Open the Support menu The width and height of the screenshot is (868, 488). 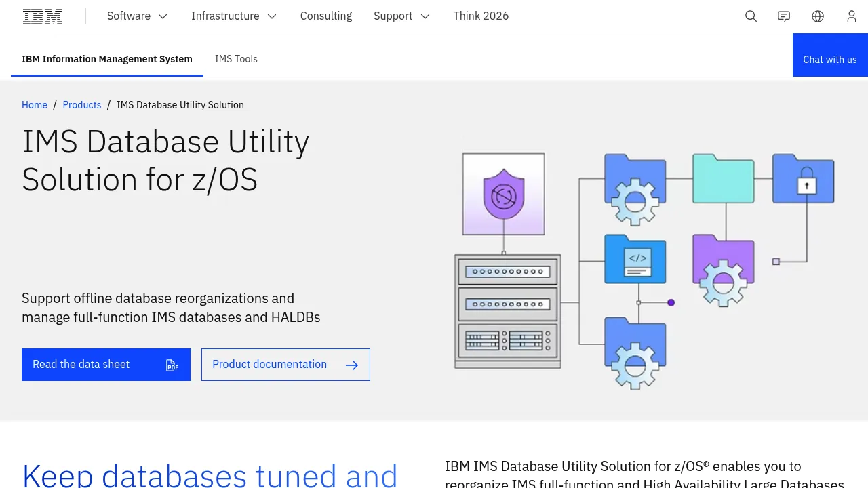(x=402, y=16)
